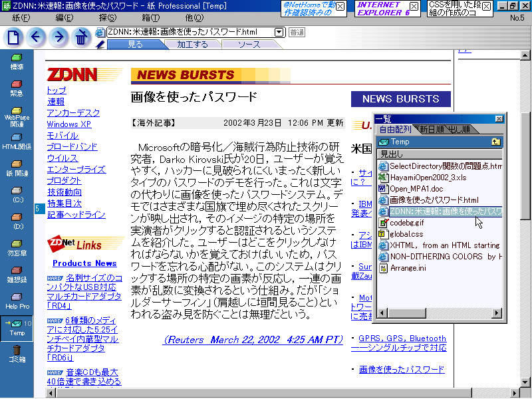Click the trash can toolbar icon
The width and height of the screenshot is (532, 399).
[80, 37]
